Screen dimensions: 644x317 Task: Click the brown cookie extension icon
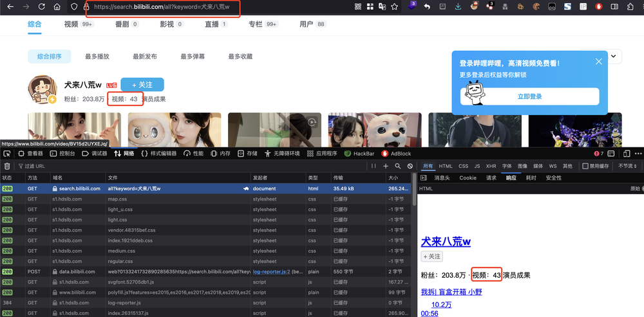click(x=536, y=6)
